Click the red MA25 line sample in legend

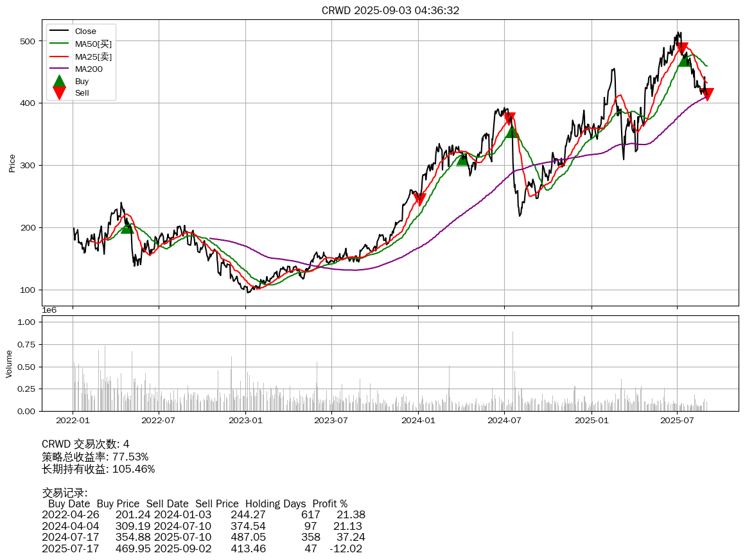pos(59,57)
